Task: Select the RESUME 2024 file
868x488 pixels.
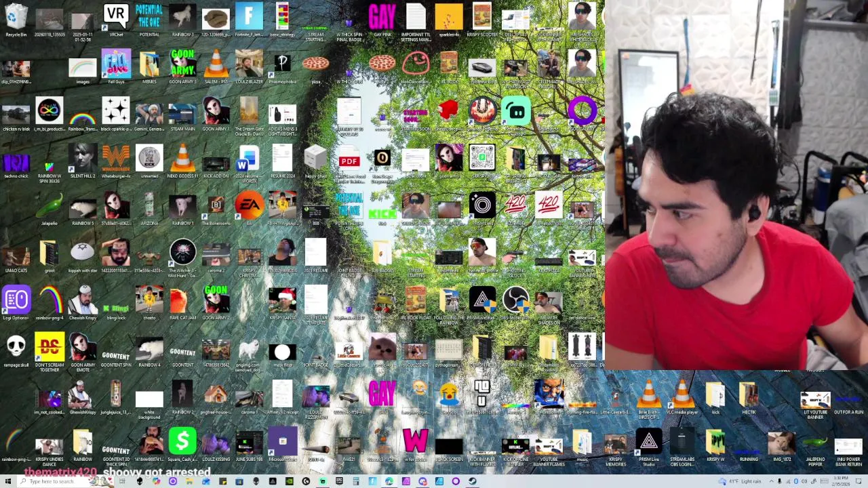Action: click(282, 161)
